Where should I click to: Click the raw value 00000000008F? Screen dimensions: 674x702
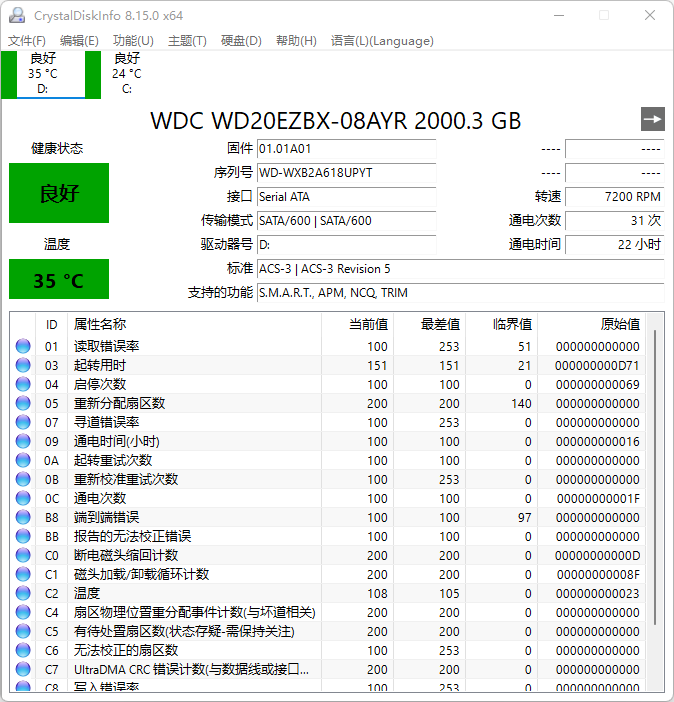tap(598, 574)
